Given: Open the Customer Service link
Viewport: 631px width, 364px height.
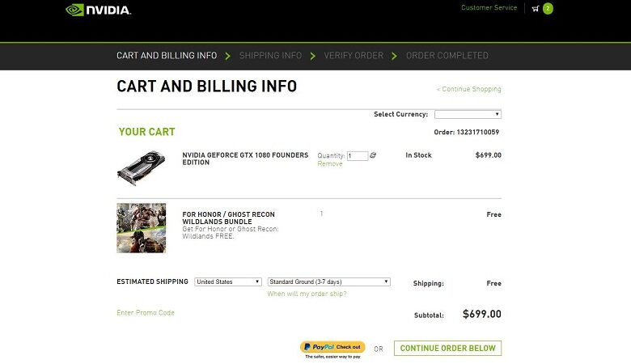Looking at the screenshot, I should 489,7.
